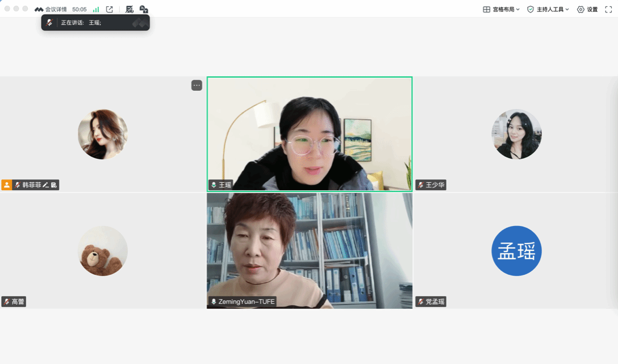The height and width of the screenshot is (364, 618).
Task: Select the 高蕾 teddy bear avatar
Action: tap(102, 251)
